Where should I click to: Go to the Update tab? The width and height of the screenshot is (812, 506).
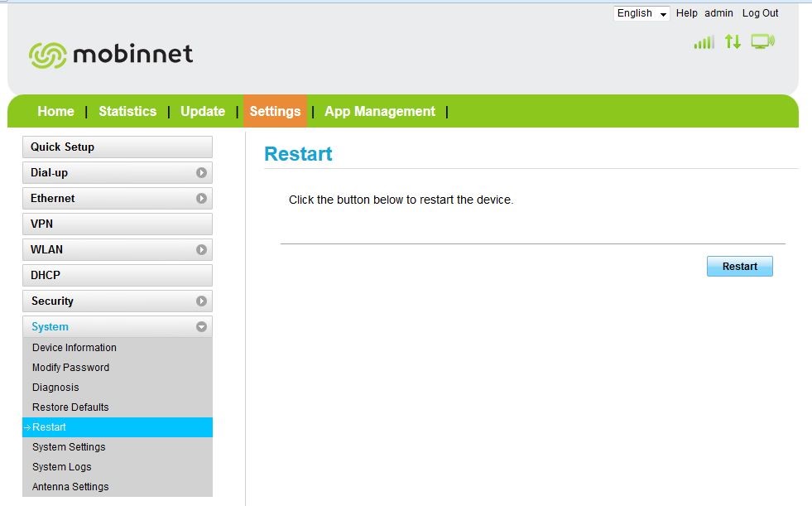(x=203, y=112)
